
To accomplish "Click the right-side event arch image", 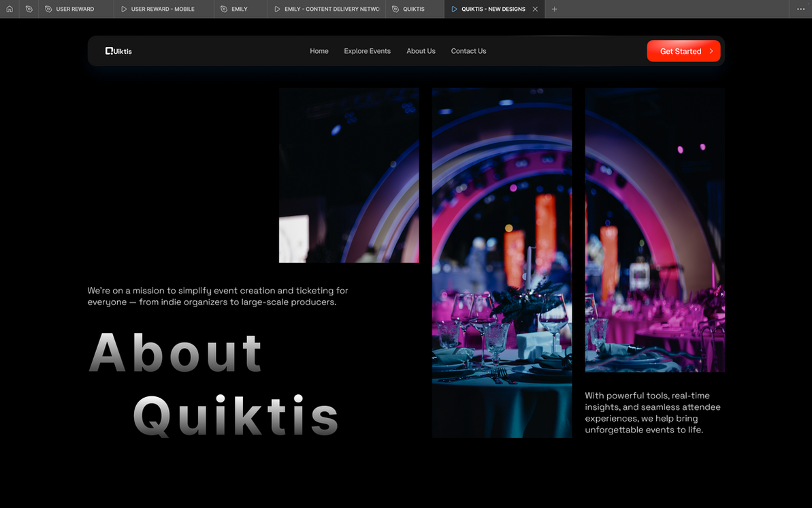I will click(655, 229).
